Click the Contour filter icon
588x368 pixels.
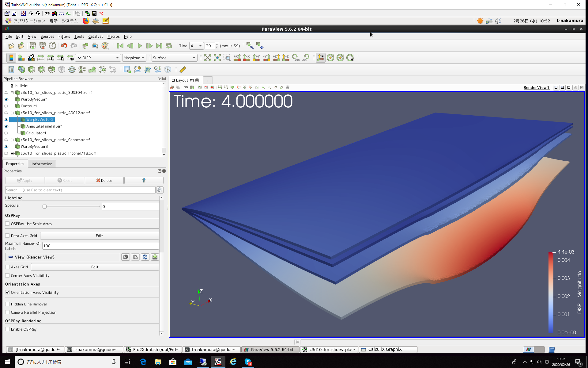click(21, 70)
